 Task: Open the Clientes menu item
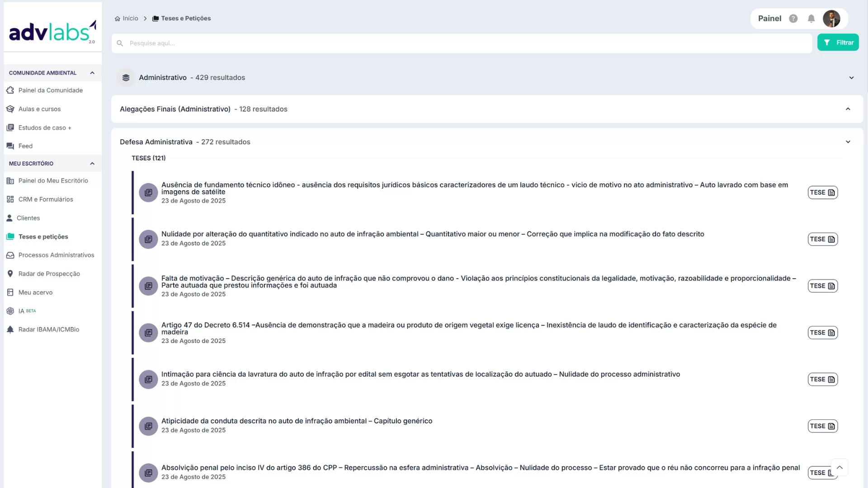28,218
